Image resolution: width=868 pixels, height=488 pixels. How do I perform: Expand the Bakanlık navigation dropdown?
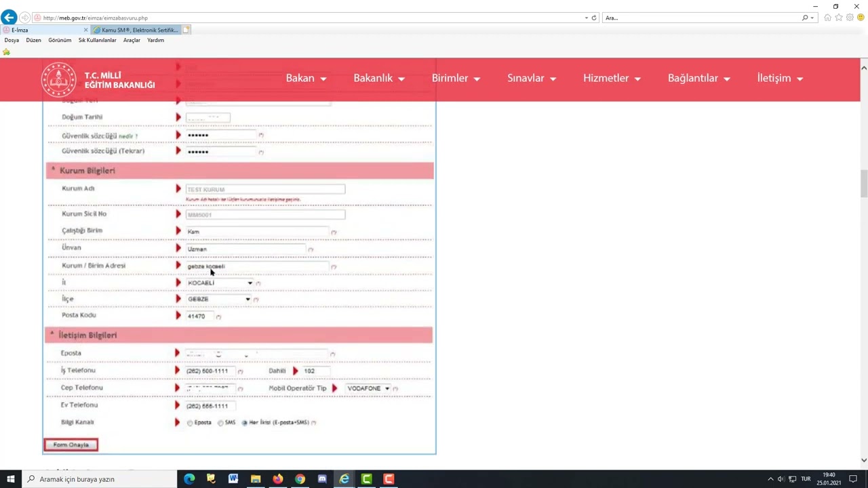[379, 78]
